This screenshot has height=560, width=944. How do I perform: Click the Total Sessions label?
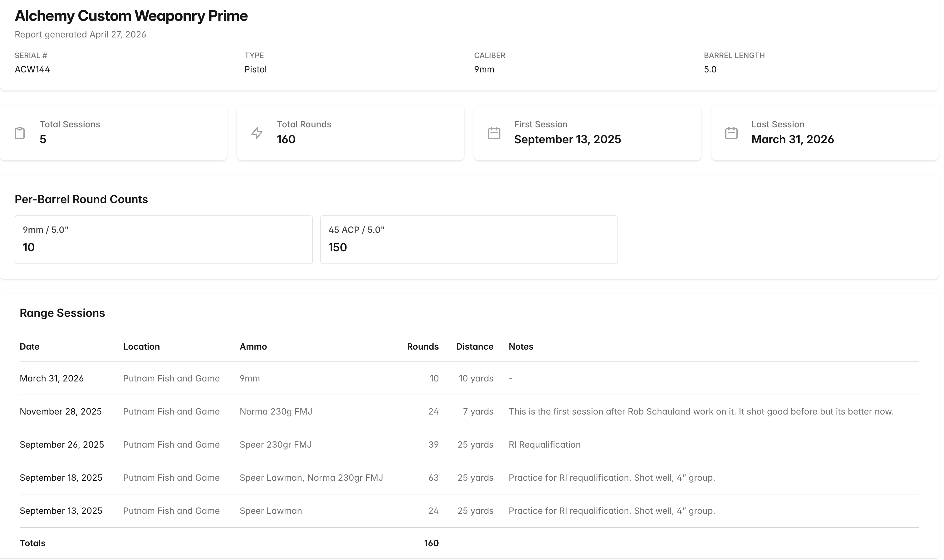[70, 125]
